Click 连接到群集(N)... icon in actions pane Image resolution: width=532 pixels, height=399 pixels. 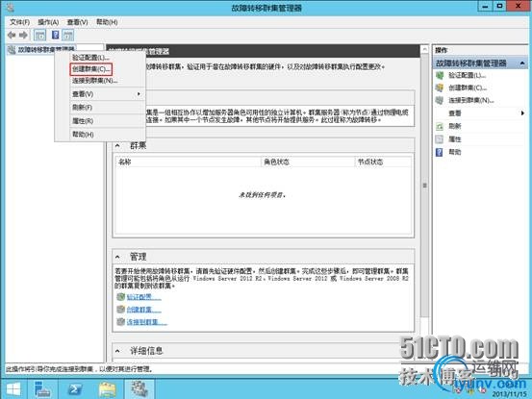[440, 100]
